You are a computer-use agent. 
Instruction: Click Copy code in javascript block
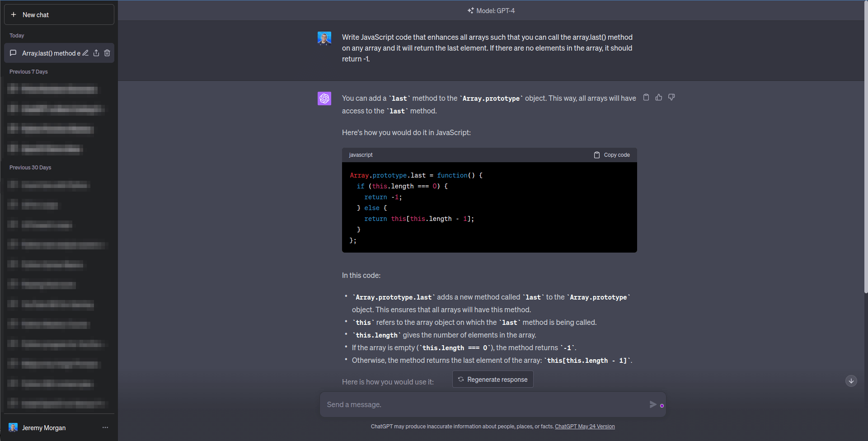612,155
